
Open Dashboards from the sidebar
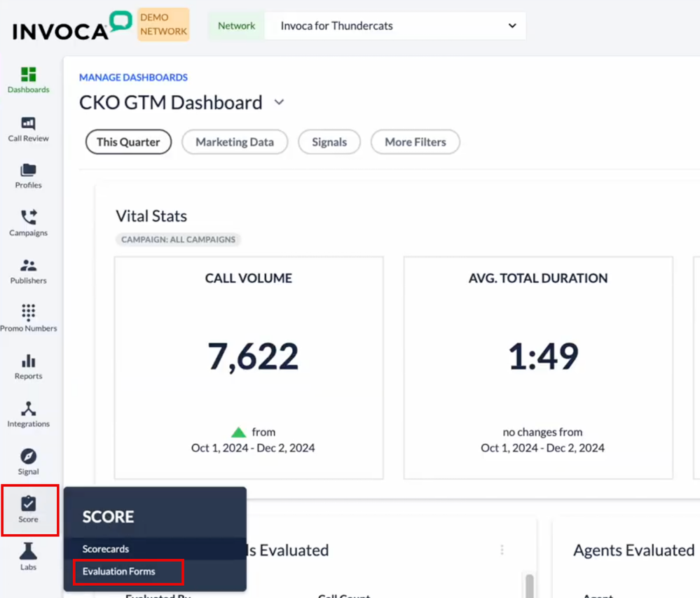click(29, 80)
